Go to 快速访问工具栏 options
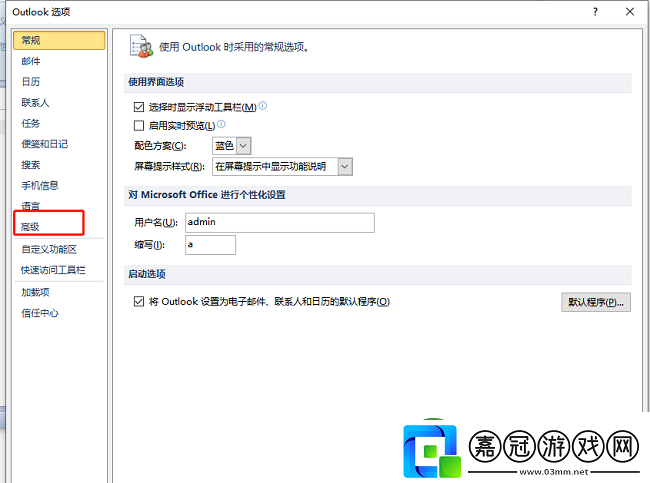This screenshot has height=483, width=650. [53, 270]
